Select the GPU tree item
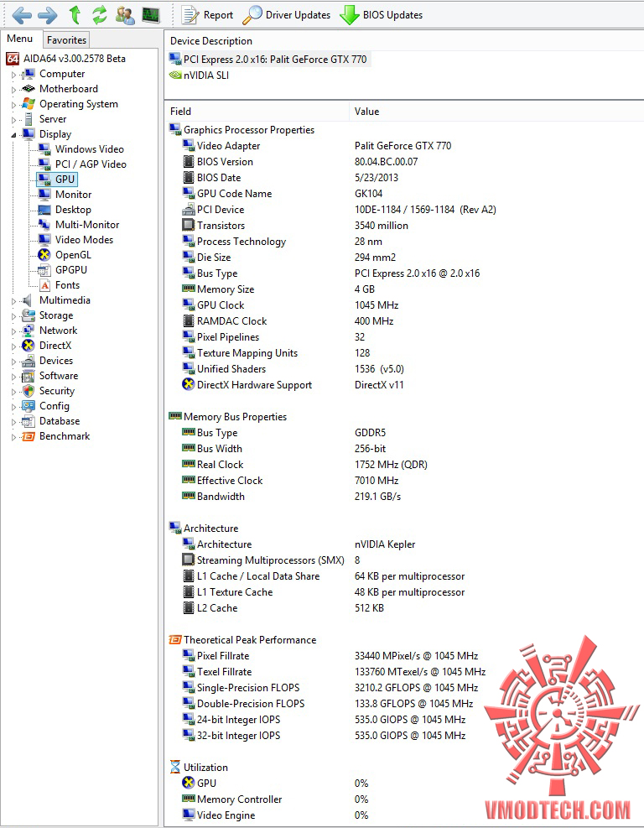The image size is (644, 828). coord(58,180)
